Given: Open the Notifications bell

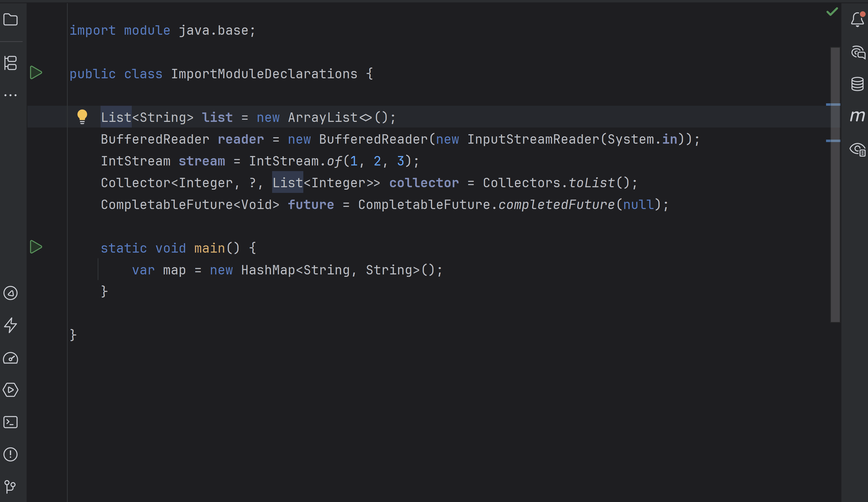Looking at the screenshot, I should coord(857,19).
